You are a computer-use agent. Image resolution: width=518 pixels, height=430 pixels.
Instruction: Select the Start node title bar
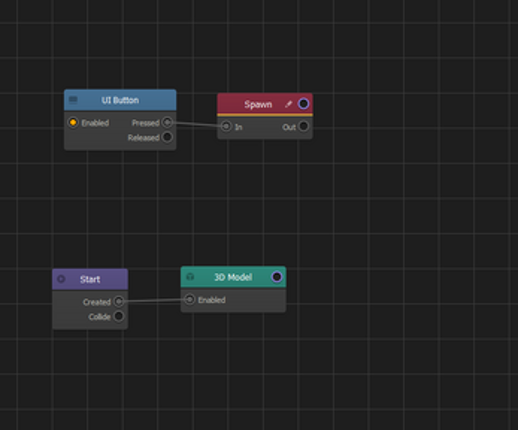[x=90, y=279]
